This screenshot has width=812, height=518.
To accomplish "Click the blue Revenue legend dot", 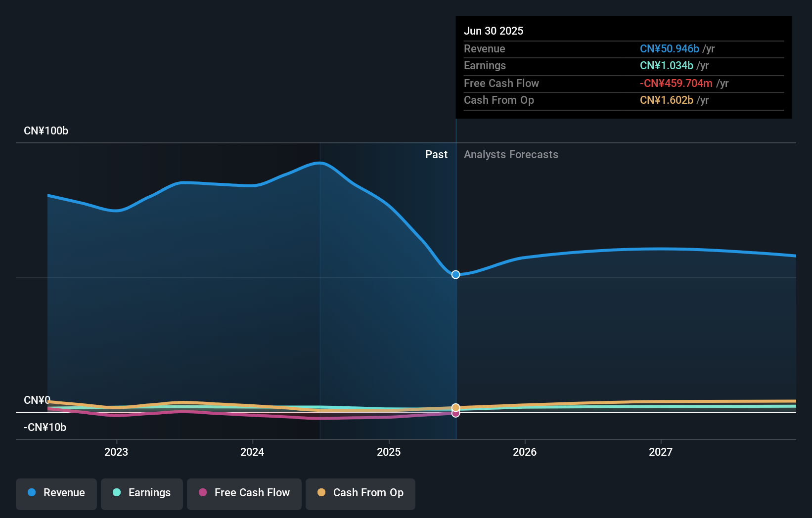I will [x=31, y=493].
